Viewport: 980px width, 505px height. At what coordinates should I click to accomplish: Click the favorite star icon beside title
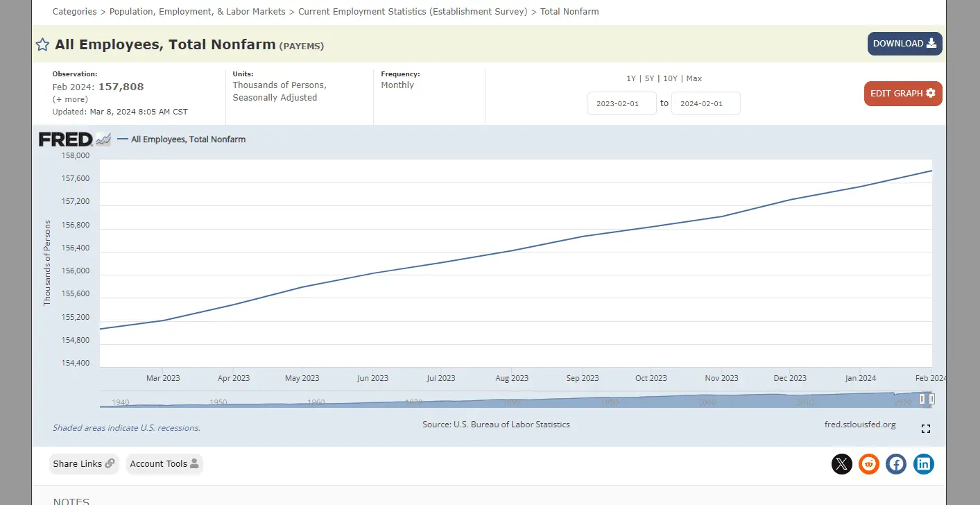coord(42,45)
